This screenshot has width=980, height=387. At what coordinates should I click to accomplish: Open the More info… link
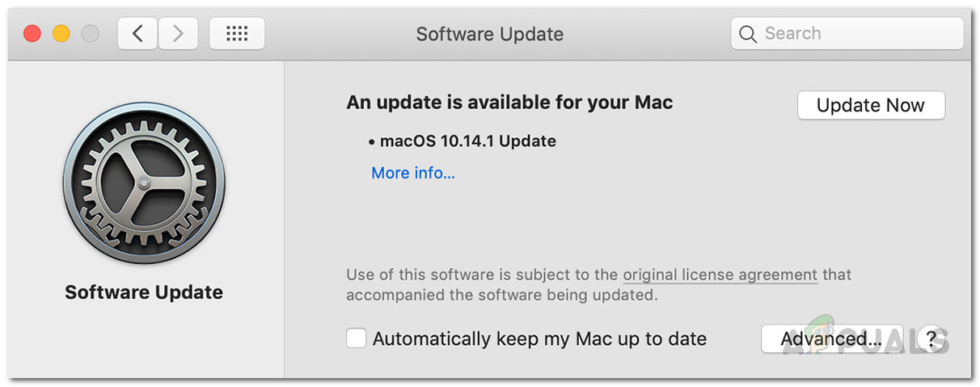click(x=413, y=173)
